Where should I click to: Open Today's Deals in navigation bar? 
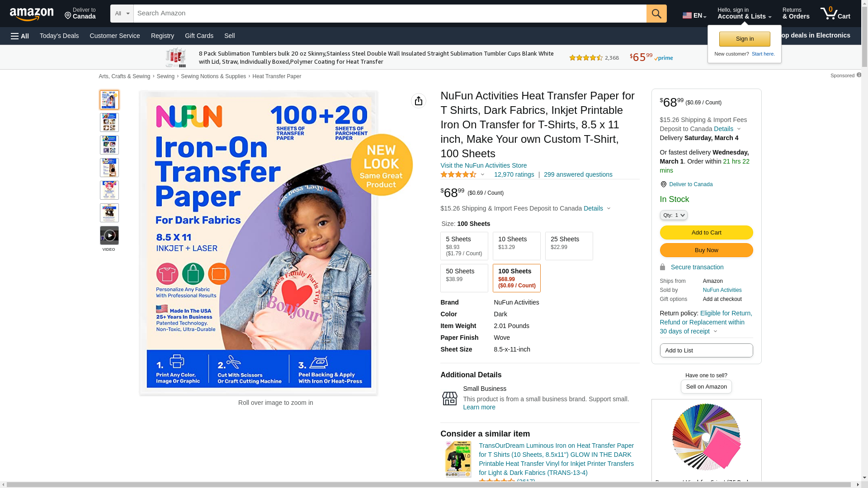click(59, 36)
